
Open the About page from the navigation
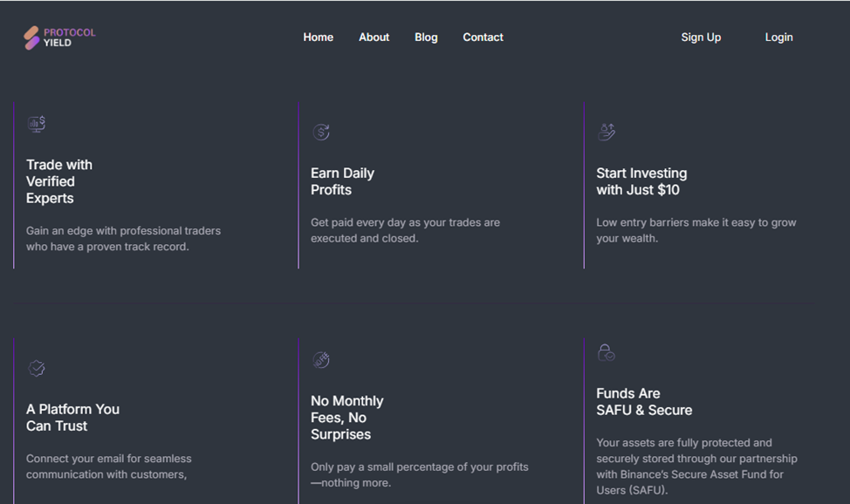pos(374,37)
